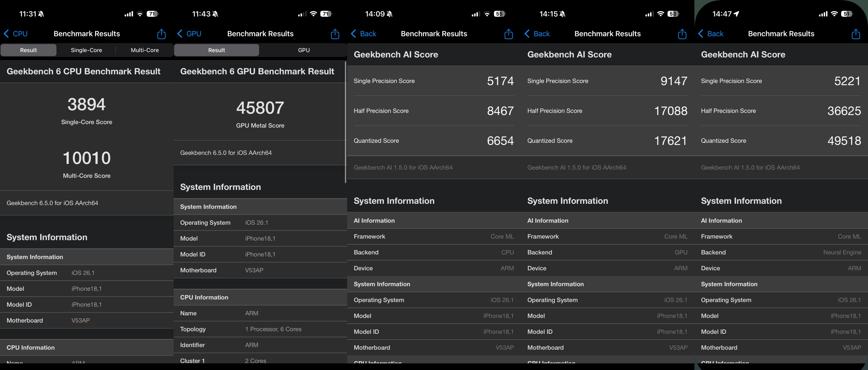Tap Back on the 14:47 screen
868x370 pixels.
[711, 34]
